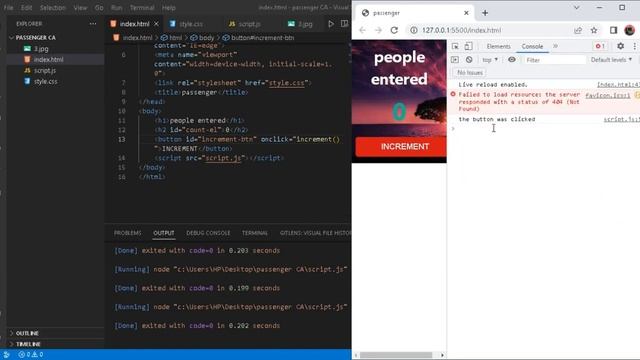Click the split editor icon
The width and height of the screenshot is (640, 360).
coord(344,24)
